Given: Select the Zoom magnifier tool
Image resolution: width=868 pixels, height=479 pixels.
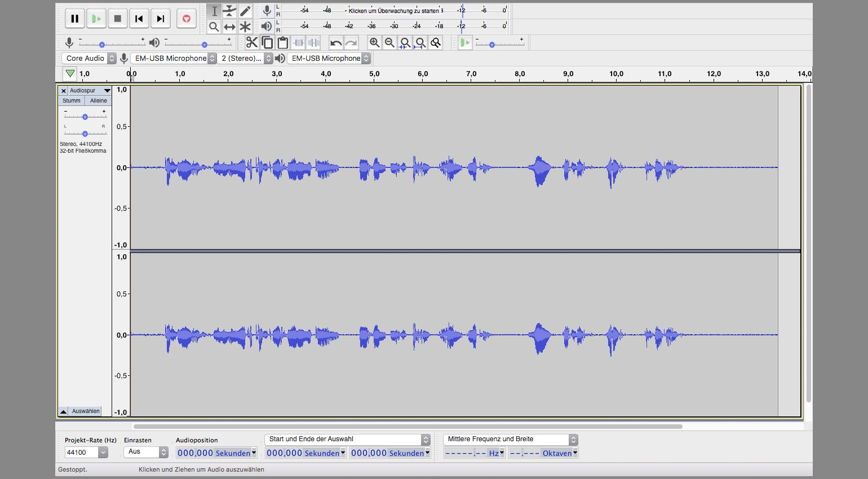Looking at the screenshot, I should (214, 26).
